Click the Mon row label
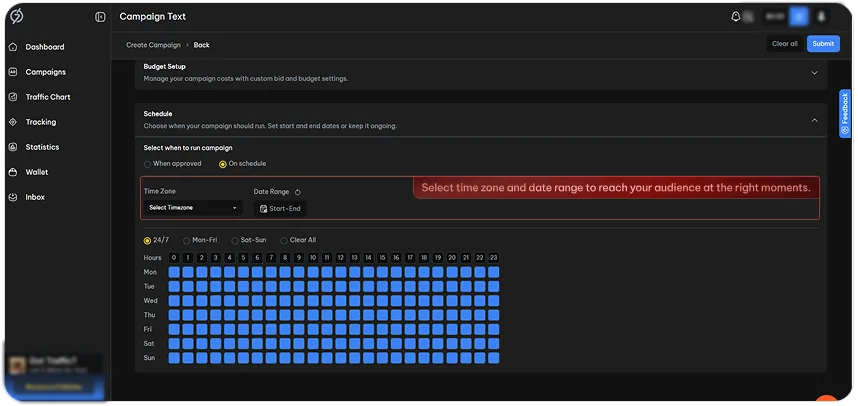The image size is (858, 406). pyautogui.click(x=150, y=272)
